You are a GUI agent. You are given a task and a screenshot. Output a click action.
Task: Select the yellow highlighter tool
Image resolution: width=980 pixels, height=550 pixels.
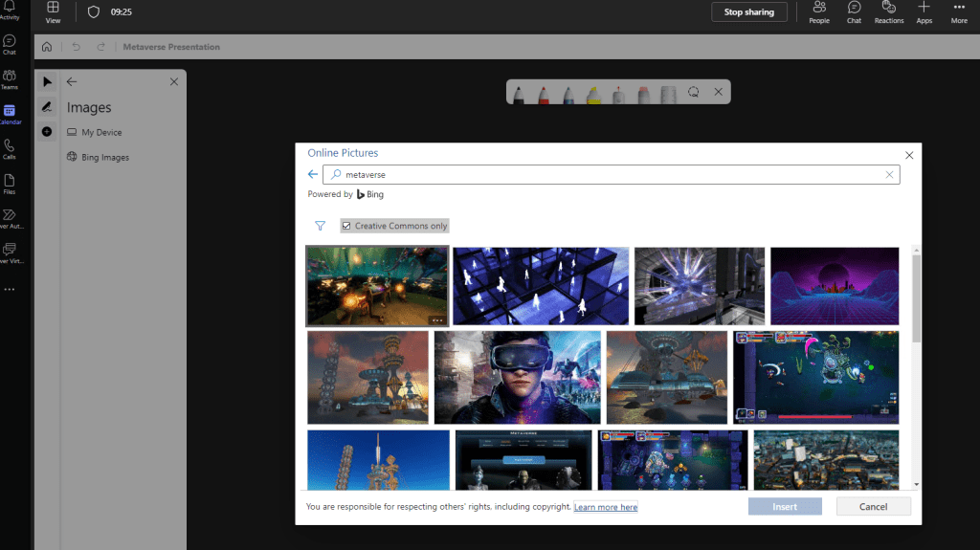[x=592, y=93]
